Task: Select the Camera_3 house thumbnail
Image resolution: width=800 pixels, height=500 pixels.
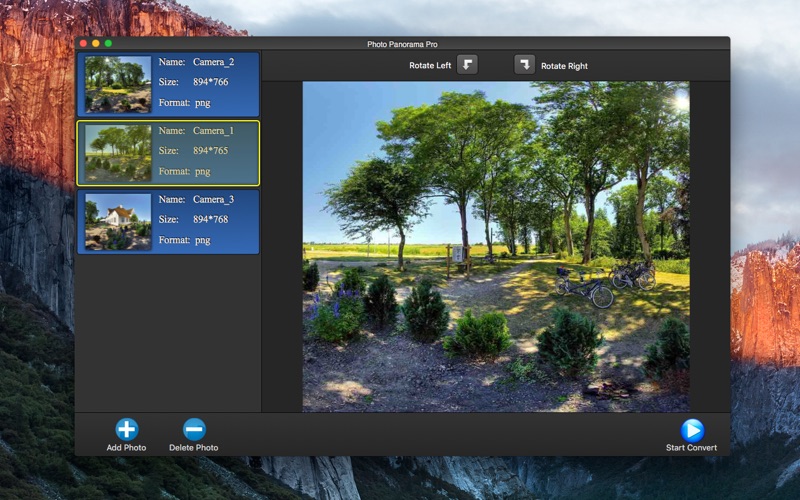Action: click(118, 221)
